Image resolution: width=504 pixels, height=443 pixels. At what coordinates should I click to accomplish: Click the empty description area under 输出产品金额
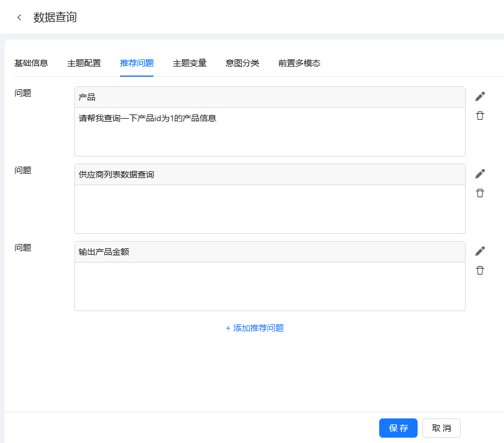click(x=269, y=286)
